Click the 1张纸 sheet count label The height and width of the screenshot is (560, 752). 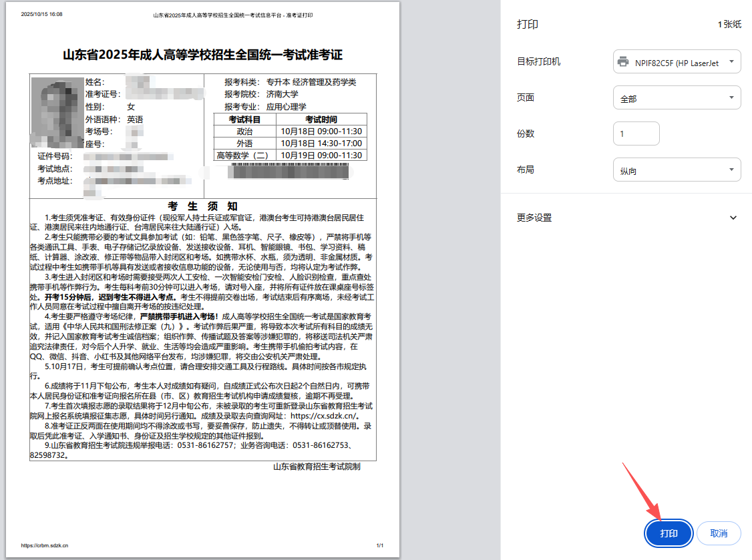click(x=729, y=25)
